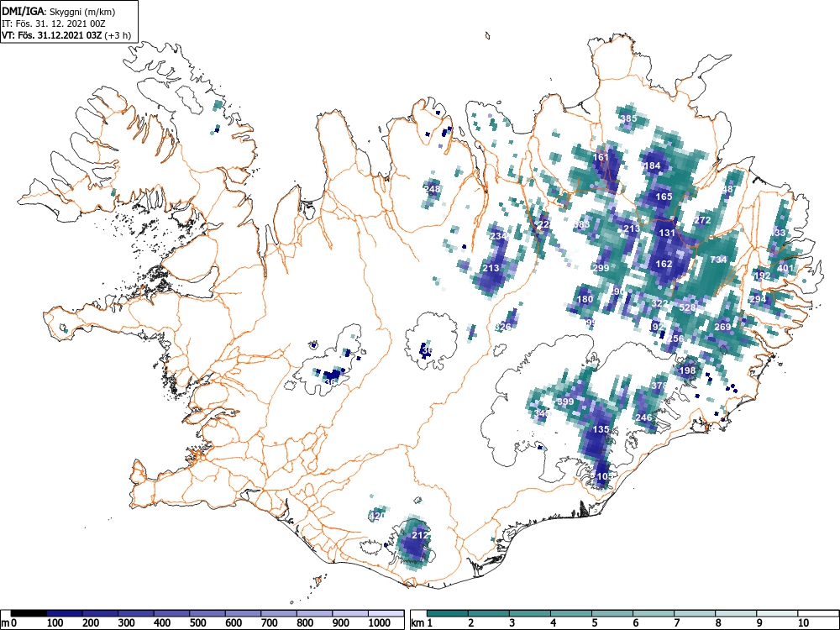Image resolution: width=840 pixels, height=630 pixels.
Task: Click the visibility value '198' on the map
Action: 687,370
